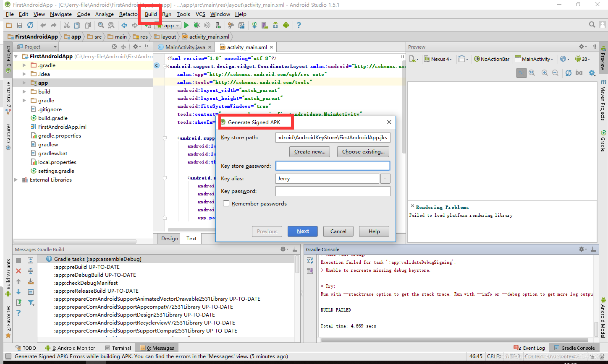
Task: Click the Save All toolbar icon
Action: coord(20,25)
